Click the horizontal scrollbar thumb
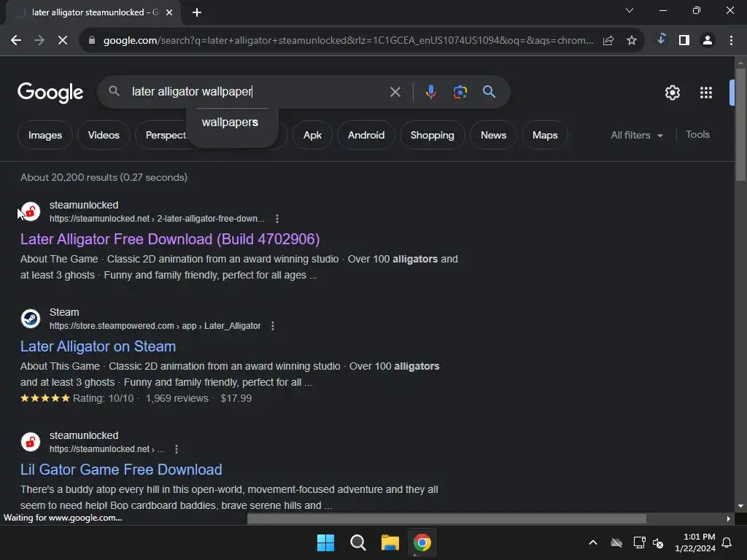 pyautogui.click(x=447, y=518)
